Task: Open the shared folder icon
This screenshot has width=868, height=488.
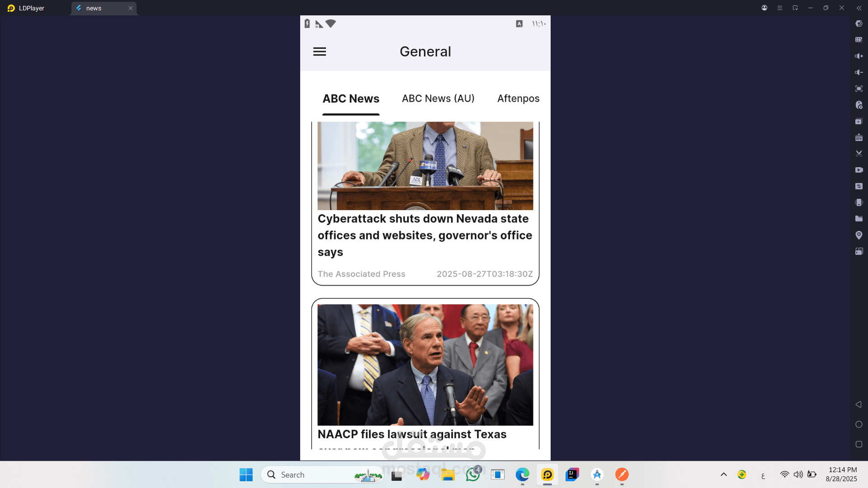Action: 859,219
